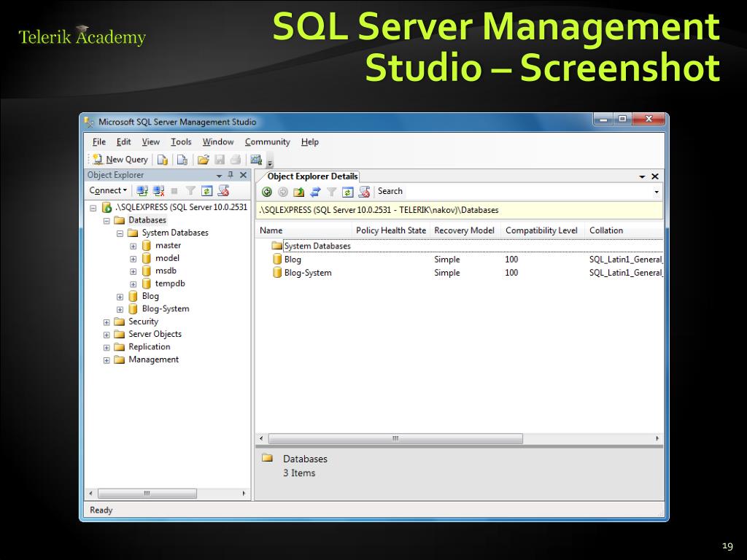Viewport: 747px width, 560px height.
Task: Click the second query-type icon beside New Query
Action: pyautogui.click(x=182, y=160)
